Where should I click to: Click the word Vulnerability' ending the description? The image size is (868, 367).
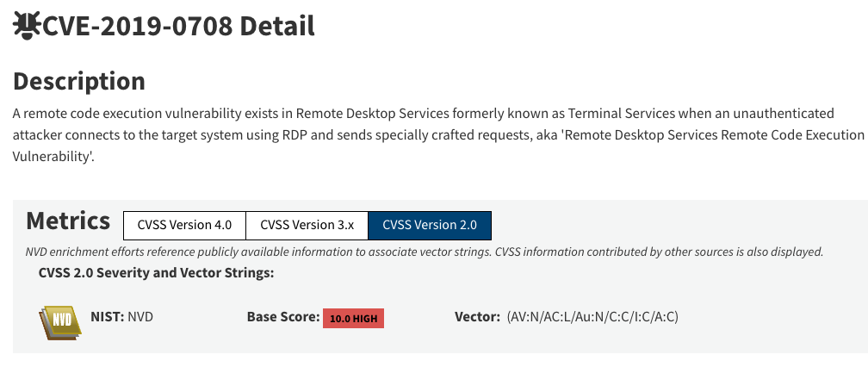point(52,158)
